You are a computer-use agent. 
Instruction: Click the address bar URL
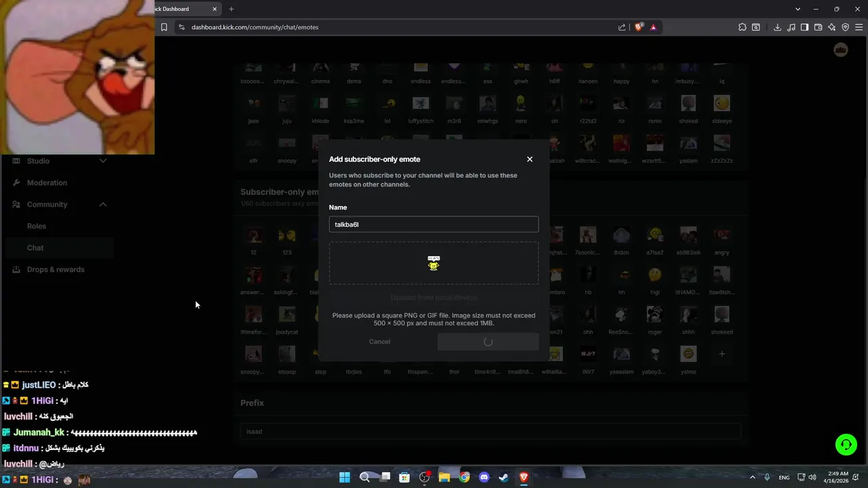[255, 27]
